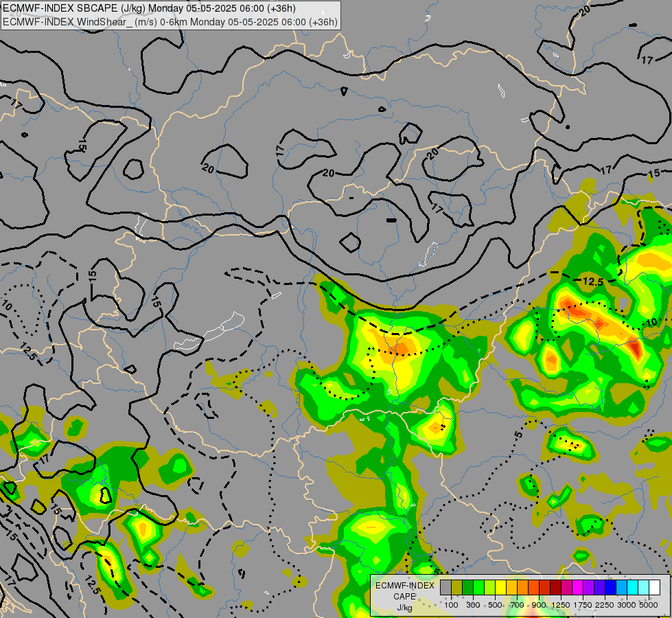Viewport: 672px width, 618px height.
Task: Click the 5000 legend value
Action: tap(649, 605)
